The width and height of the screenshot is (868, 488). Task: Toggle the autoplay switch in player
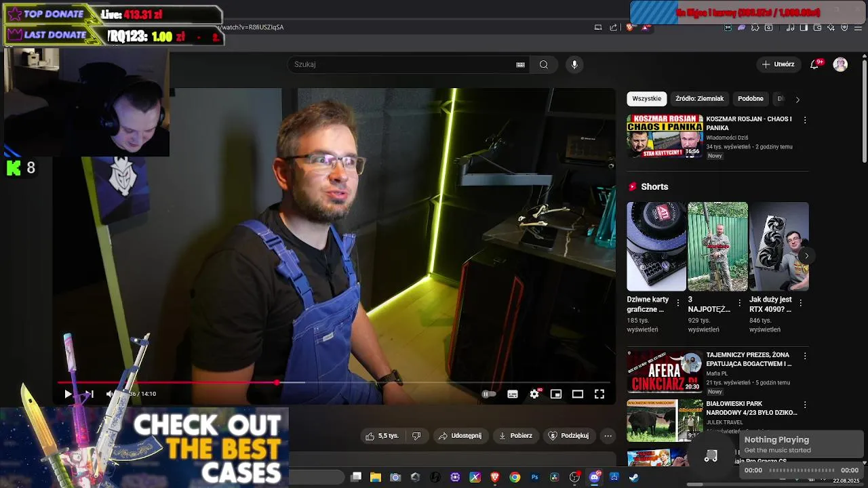tap(488, 394)
